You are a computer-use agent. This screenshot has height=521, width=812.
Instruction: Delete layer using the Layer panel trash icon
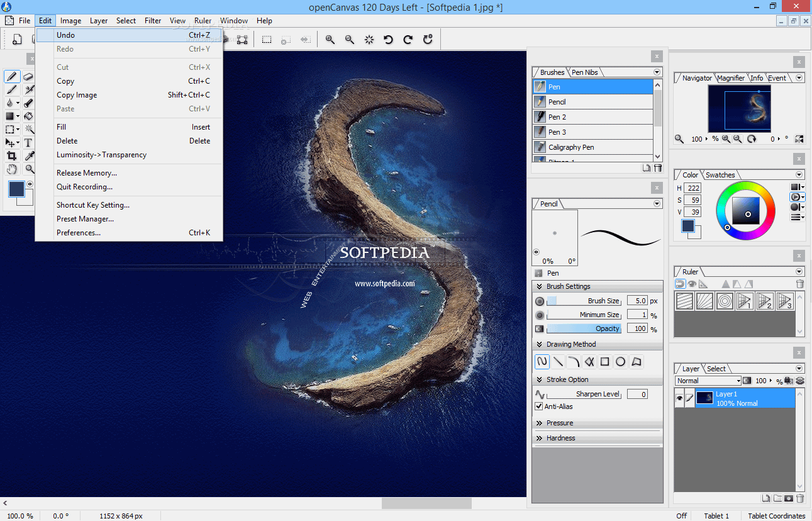(800, 498)
